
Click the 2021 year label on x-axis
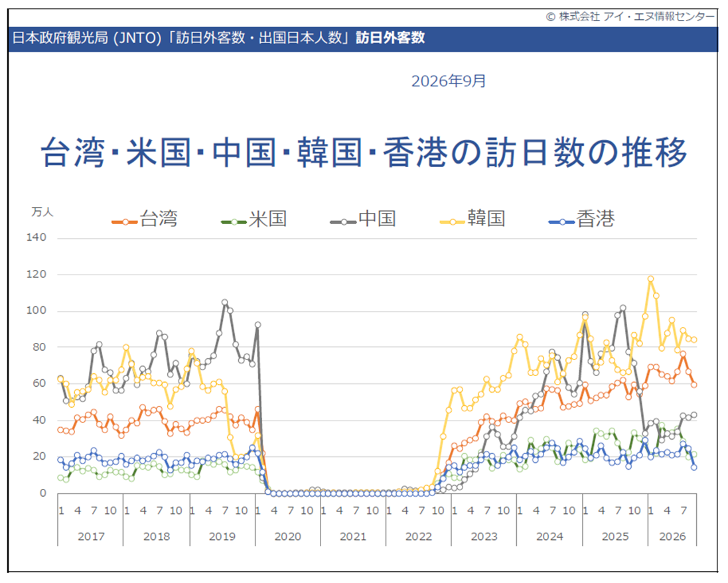(x=353, y=537)
